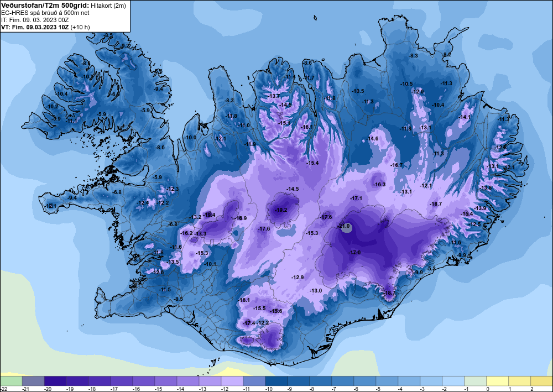Click legend swatch between -11 and -10
This screenshot has height=392, width=553.
254,381
